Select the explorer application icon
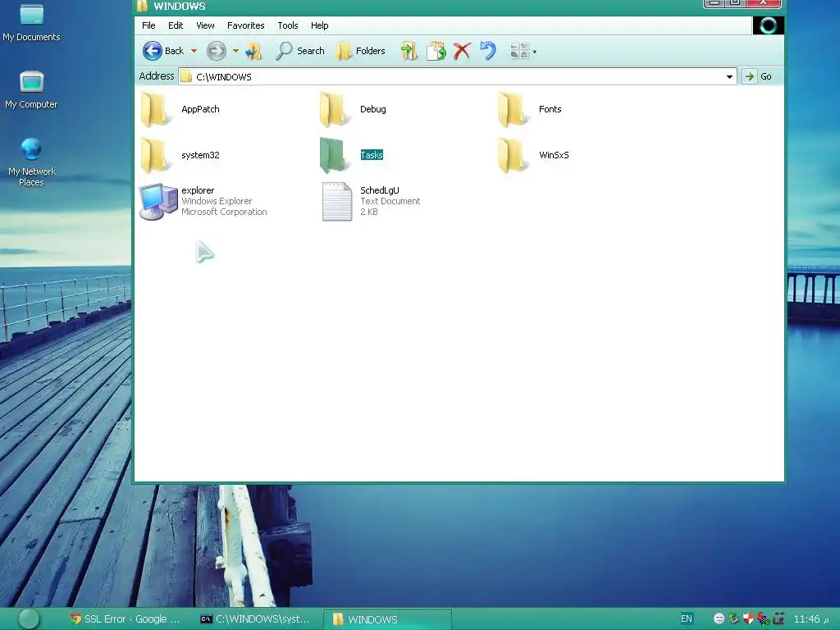Image resolution: width=840 pixels, height=630 pixels. pyautogui.click(x=158, y=202)
